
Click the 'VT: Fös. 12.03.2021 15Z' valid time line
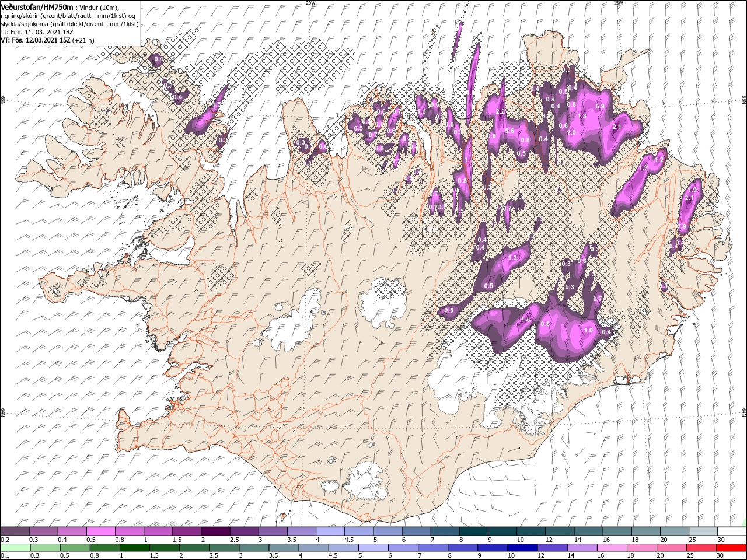pyautogui.click(x=36, y=40)
